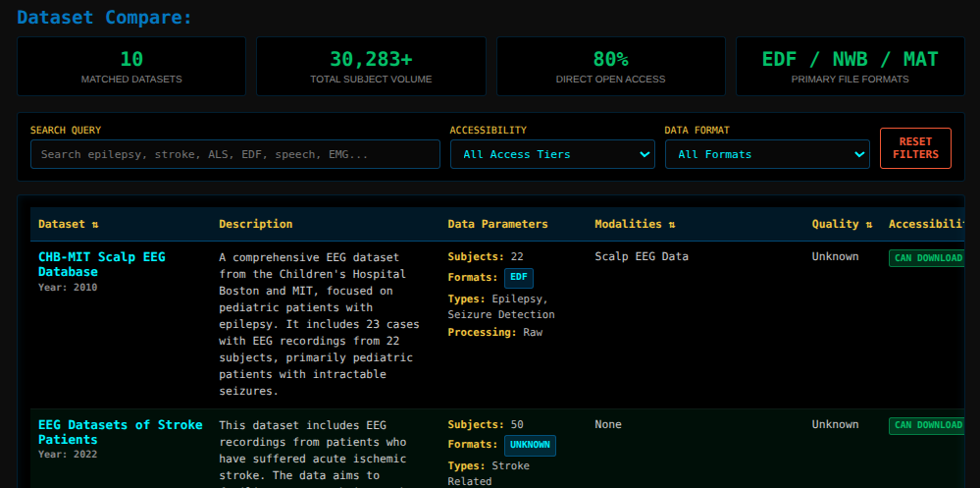Viewport: 980px width, 488px height.
Task: Click the Matched Datasets stat card
Action: click(x=131, y=67)
